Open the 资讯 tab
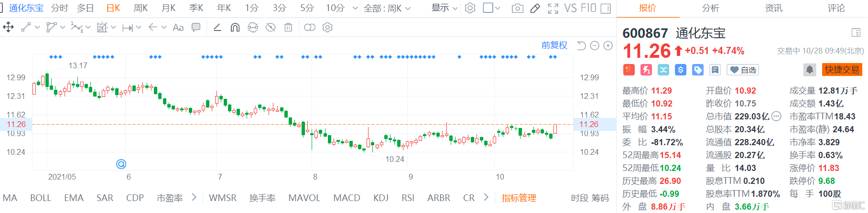This screenshot has width=868, height=213. coord(774,8)
